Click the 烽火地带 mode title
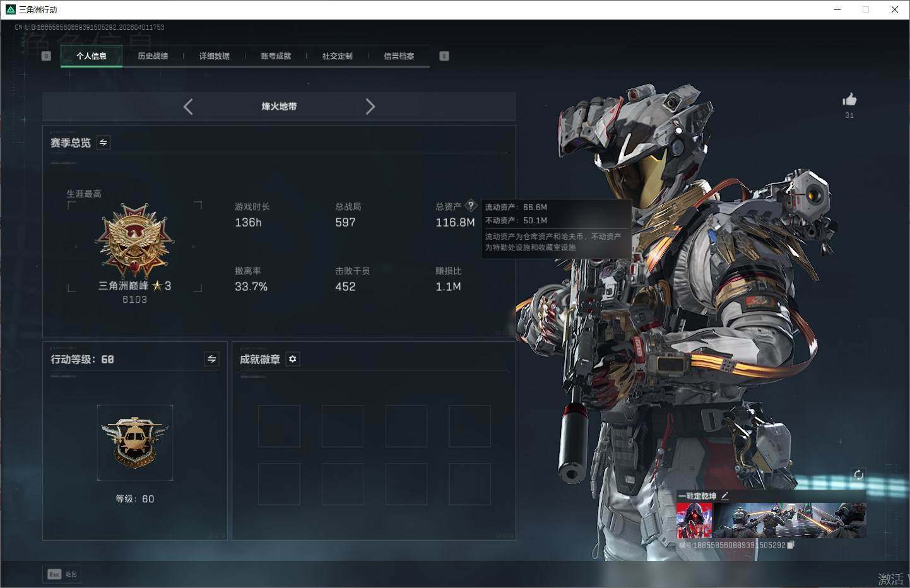Screen dimensions: 910x588 (x=279, y=107)
